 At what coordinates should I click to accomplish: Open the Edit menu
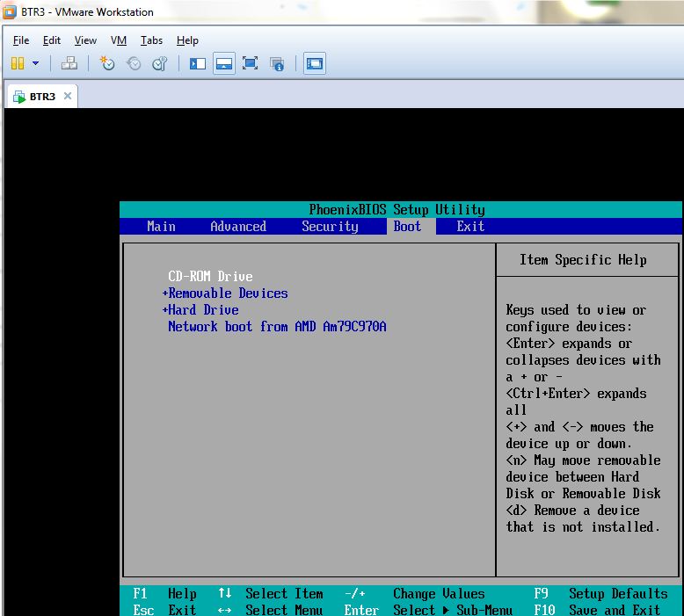tap(52, 40)
